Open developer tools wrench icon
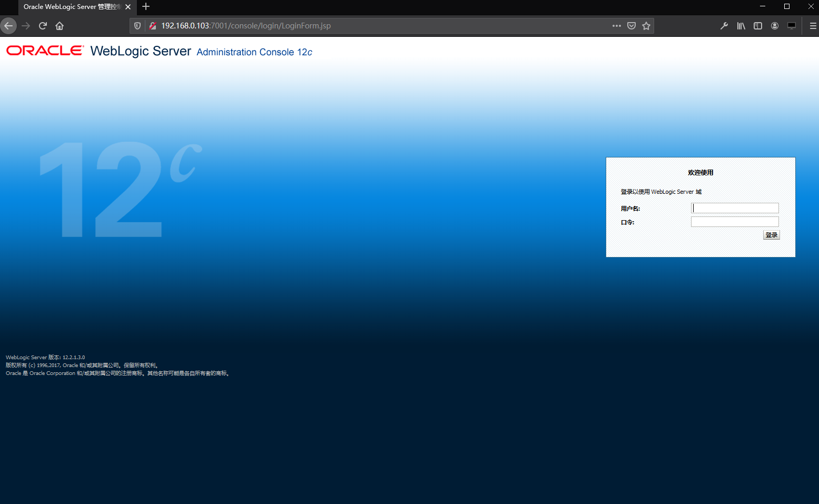Viewport: 819px width, 504px height. tap(724, 26)
